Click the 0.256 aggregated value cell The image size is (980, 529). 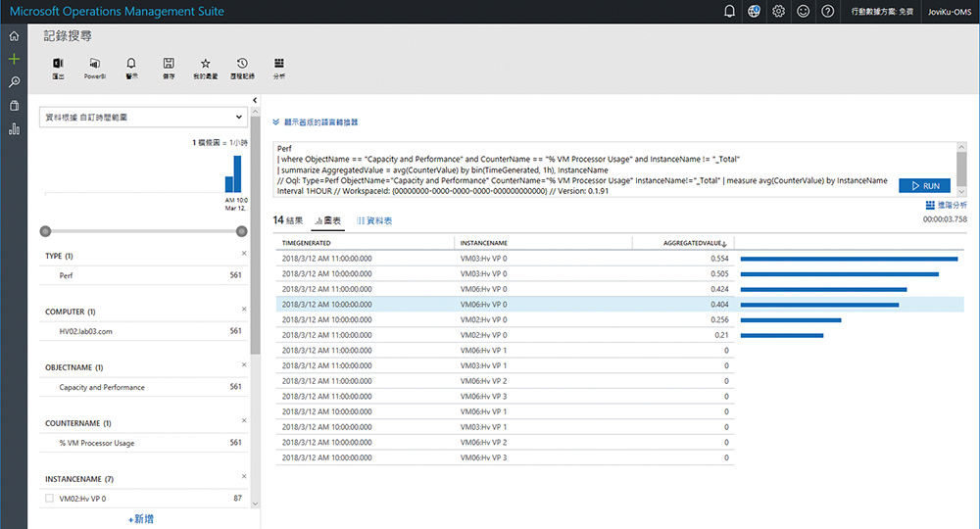[719, 319]
